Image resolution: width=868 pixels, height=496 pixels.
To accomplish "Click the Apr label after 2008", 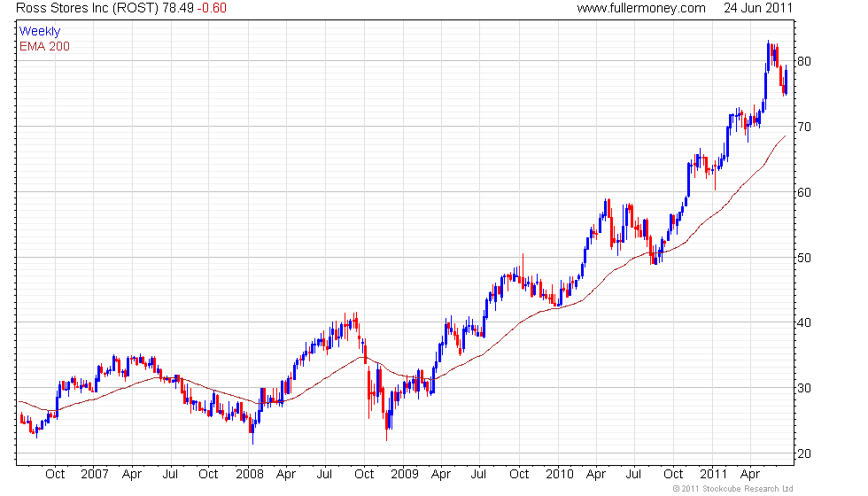I will [x=285, y=474].
